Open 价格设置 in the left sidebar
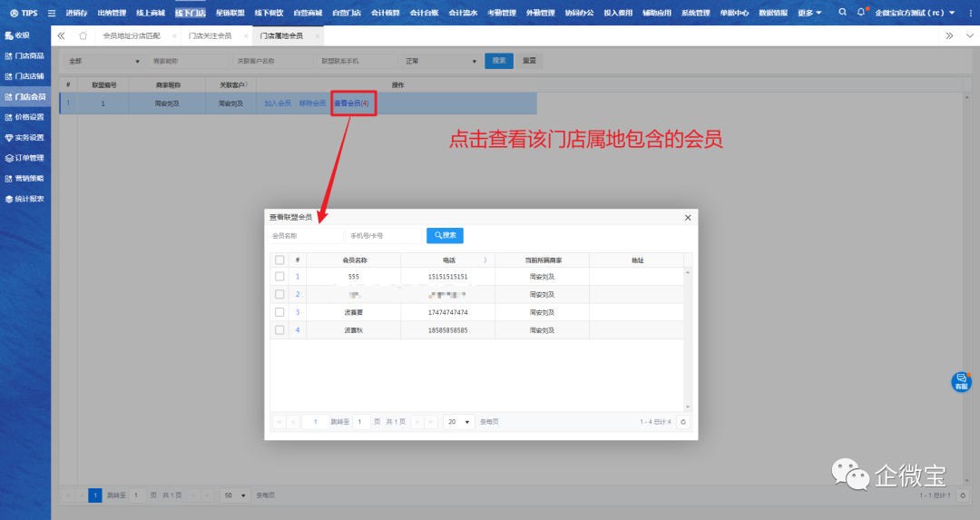The height and width of the screenshot is (520, 980). click(29, 117)
